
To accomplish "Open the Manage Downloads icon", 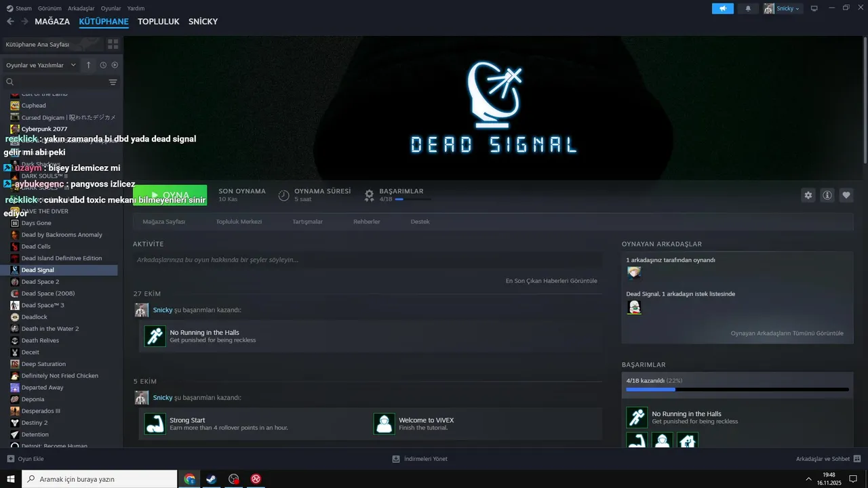I will click(x=396, y=459).
